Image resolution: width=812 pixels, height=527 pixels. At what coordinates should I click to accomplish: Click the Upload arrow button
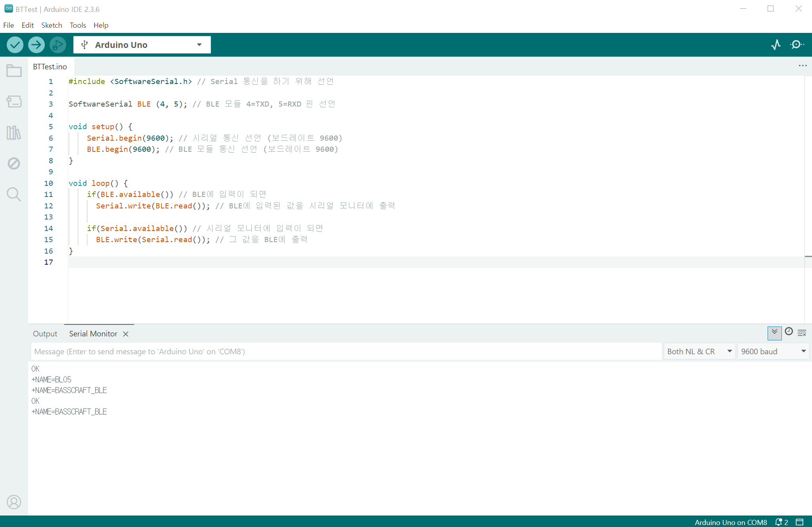[x=36, y=45]
